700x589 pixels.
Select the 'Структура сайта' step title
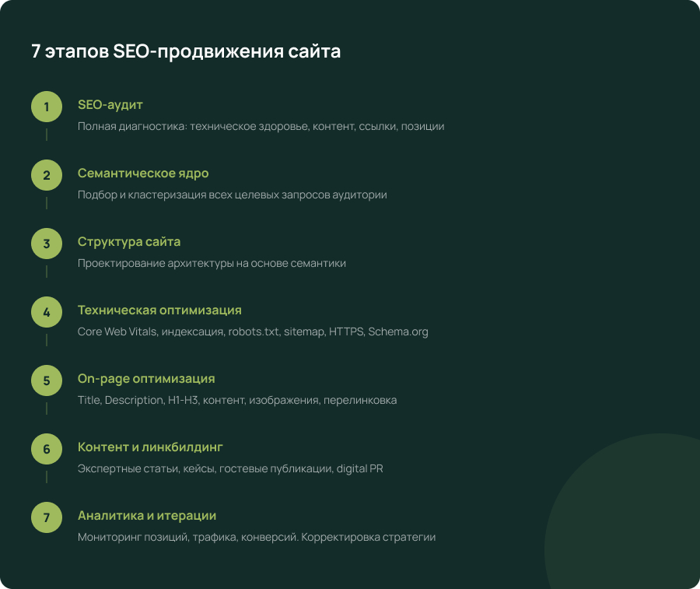129,242
